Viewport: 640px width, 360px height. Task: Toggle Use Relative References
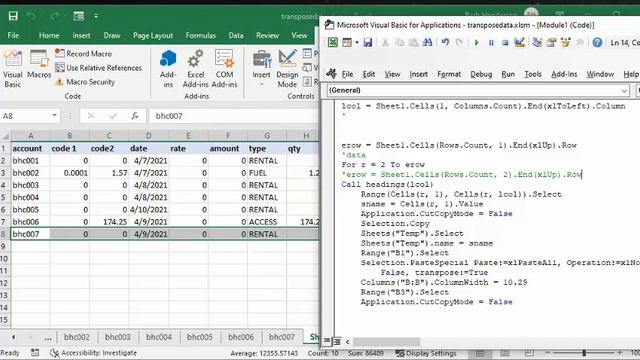coord(99,68)
